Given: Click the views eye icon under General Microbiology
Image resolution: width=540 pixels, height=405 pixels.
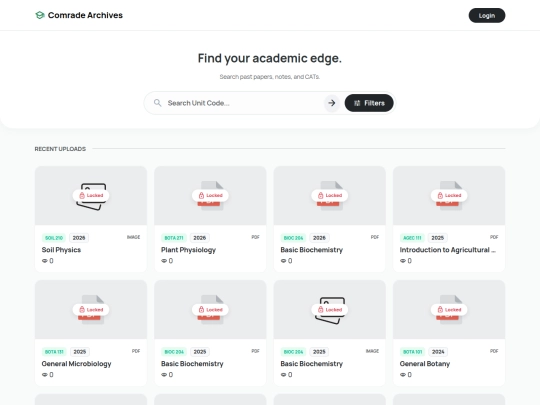Looking at the screenshot, I should [44, 375].
